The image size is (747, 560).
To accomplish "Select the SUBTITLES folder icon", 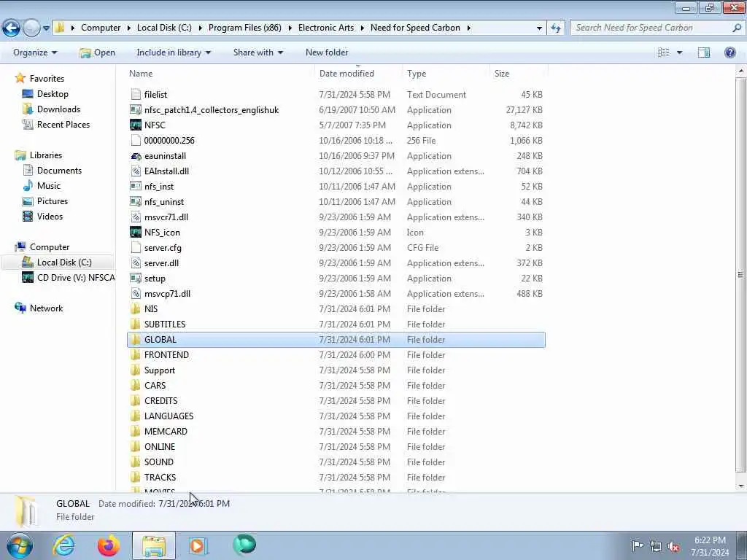I will click(x=136, y=324).
